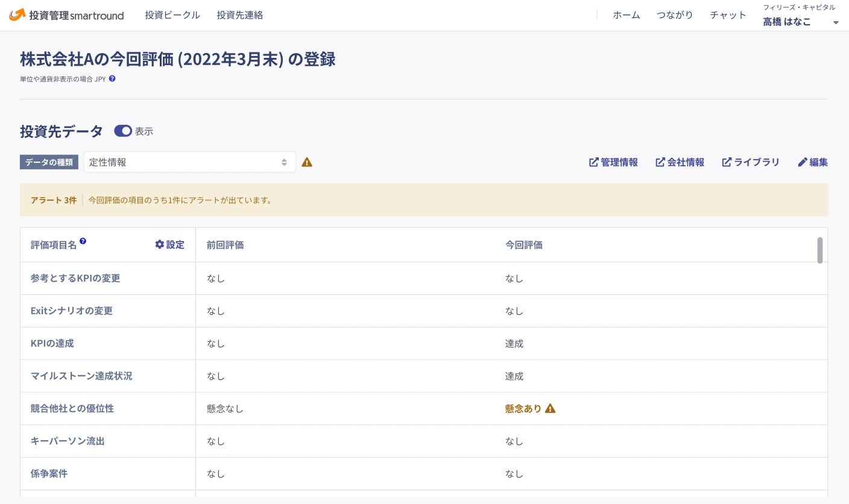Image resolution: width=849 pixels, height=504 pixels.
Task: Click the help icon beside JPY note
Action: pyautogui.click(x=112, y=78)
